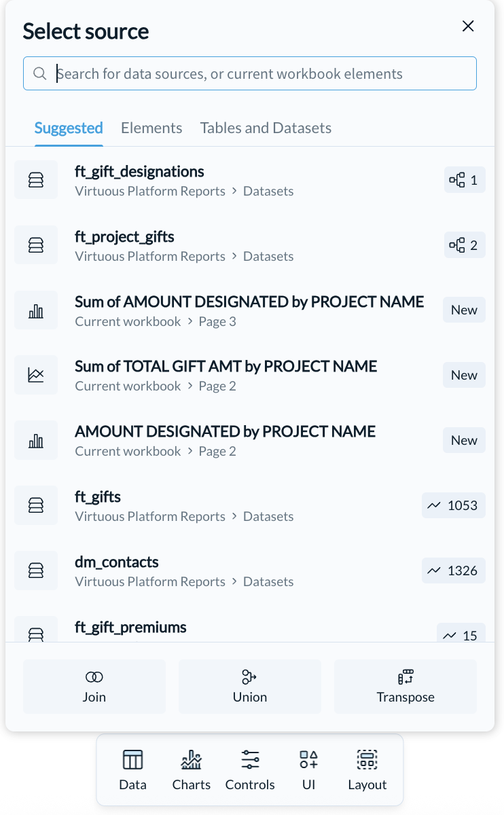This screenshot has height=815, width=504.
Task: Select the Suggested tab
Action: point(69,128)
